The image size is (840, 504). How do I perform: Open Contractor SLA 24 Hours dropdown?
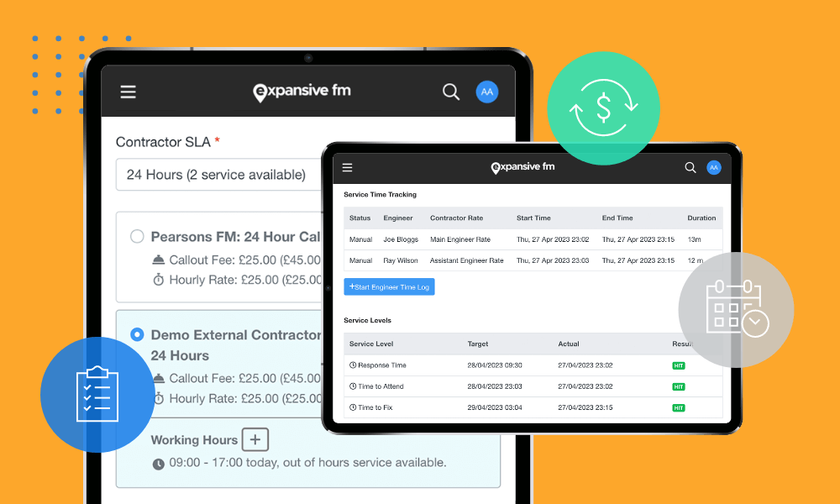tap(219, 175)
